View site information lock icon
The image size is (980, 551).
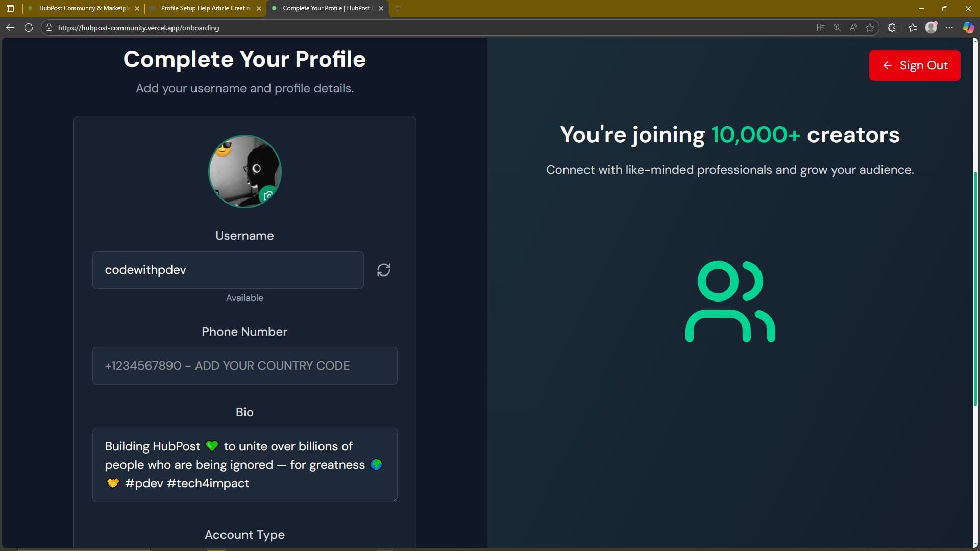[49, 28]
